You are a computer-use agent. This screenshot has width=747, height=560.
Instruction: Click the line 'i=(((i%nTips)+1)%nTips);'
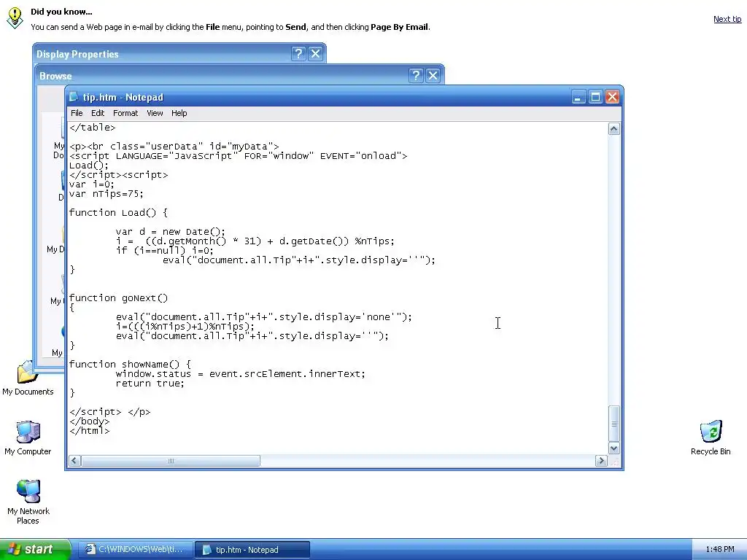click(x=185, y=326)
